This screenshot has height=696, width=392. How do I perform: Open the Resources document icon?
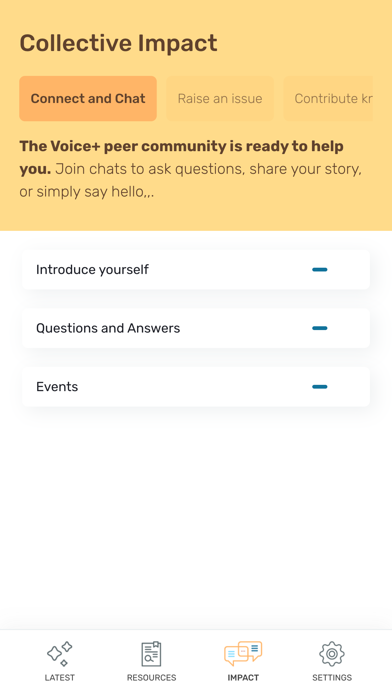pos(151,653)
